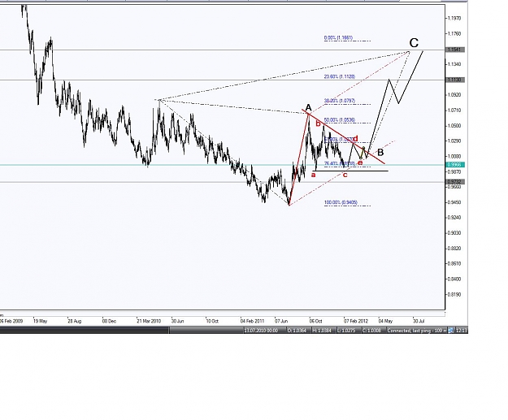Click the red sub-wave label b
Screen dimensions: 508x420
pos(318,123)
